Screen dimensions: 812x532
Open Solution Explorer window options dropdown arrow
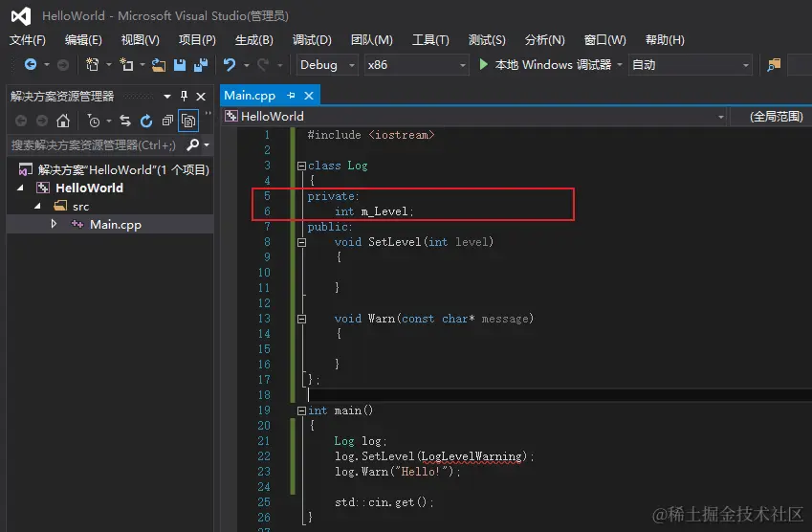(167, 97)
